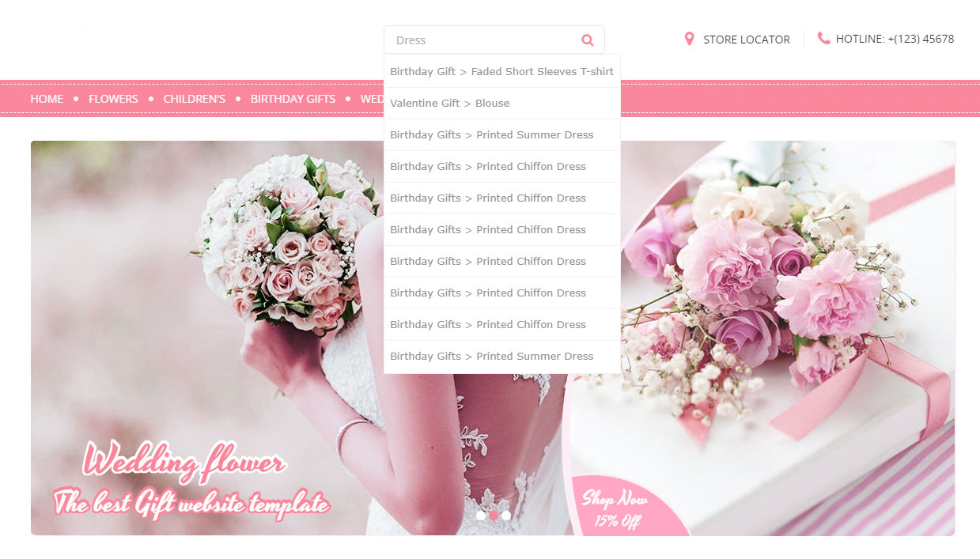Click the magnifying glass search icon
This screenshot has height=559, width=980.
(x=587, y=40)
